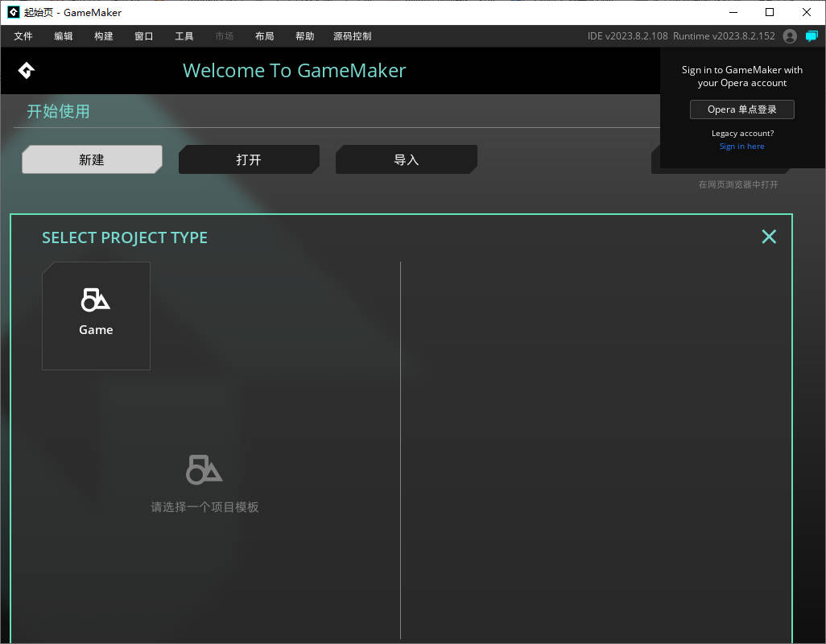826x644 pixels.
Task: Minimize the GameMaker window
Action: coord(733,12)
